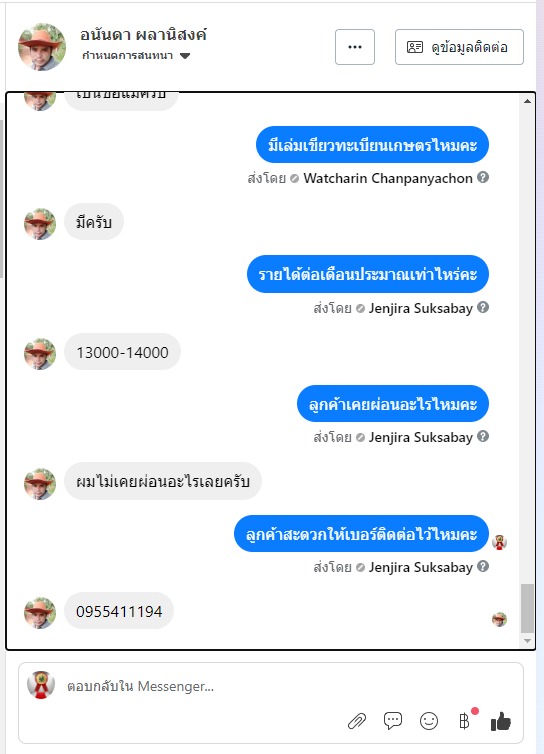The height and width of the screenshot is (754, 544).
Task: Open the three-dots more options button
Action: (355, 47)
